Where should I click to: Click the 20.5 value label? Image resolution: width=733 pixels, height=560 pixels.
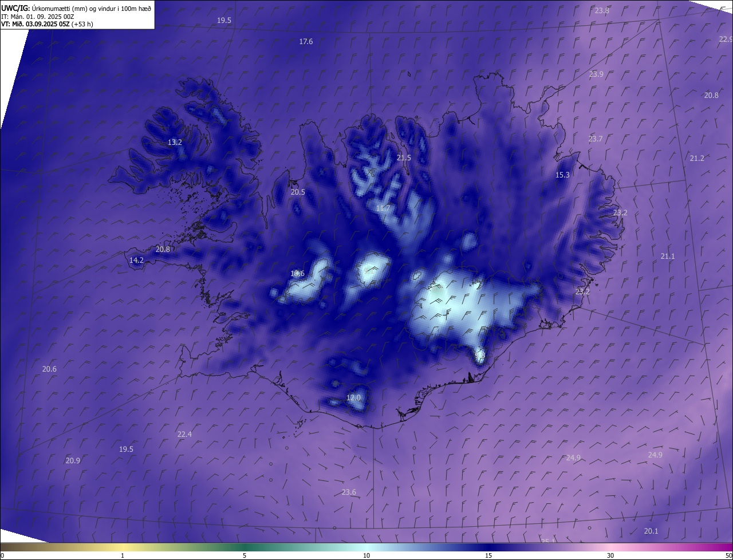tap(298, 193)
